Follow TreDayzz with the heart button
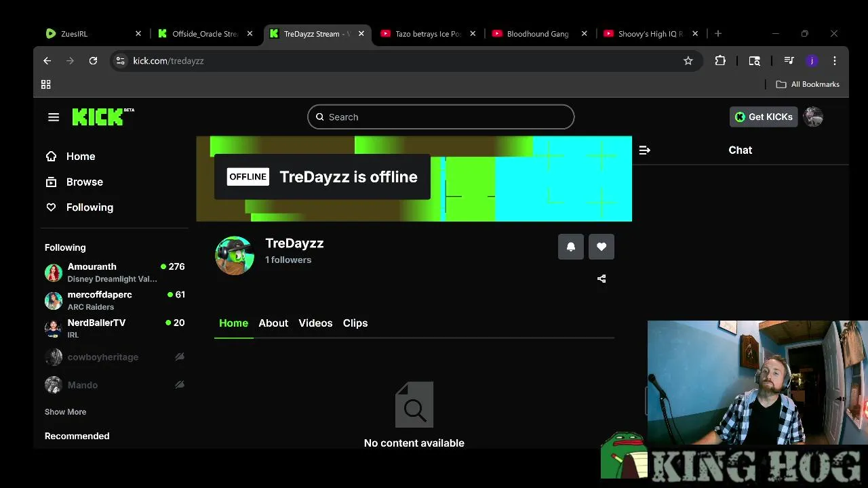This screenshot has height=488, width=868. tap(601, 247)
